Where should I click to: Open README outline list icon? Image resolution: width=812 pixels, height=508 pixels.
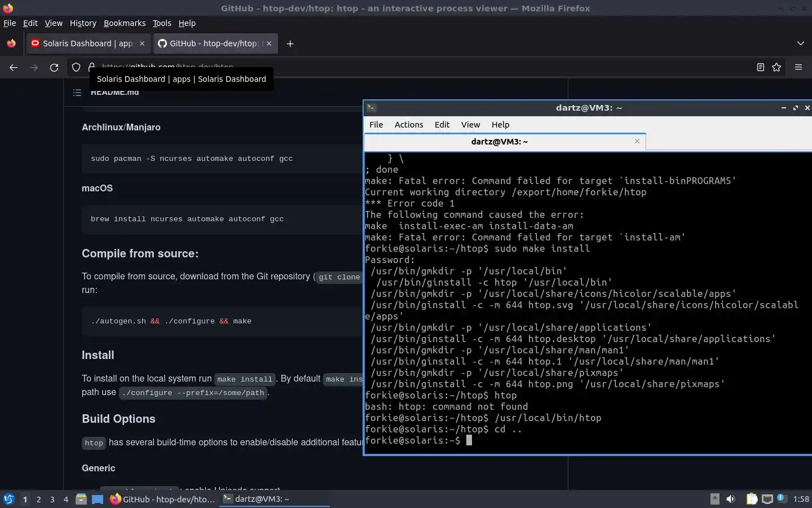click(x=77, y=93)
